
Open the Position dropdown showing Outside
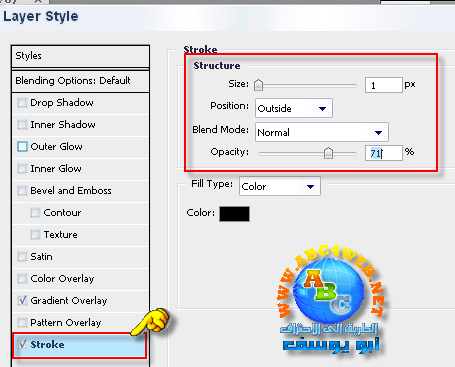coord(294,108)
